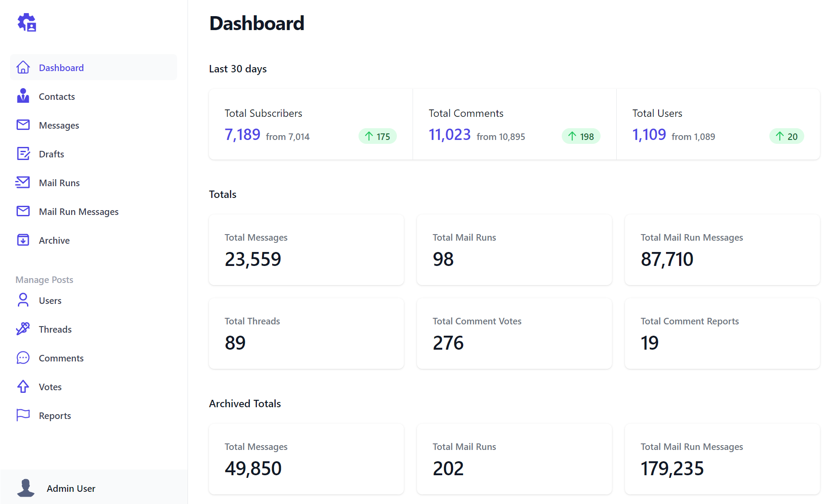Go to the Comments page
840x504 pixels.
(x=93, y=358)
